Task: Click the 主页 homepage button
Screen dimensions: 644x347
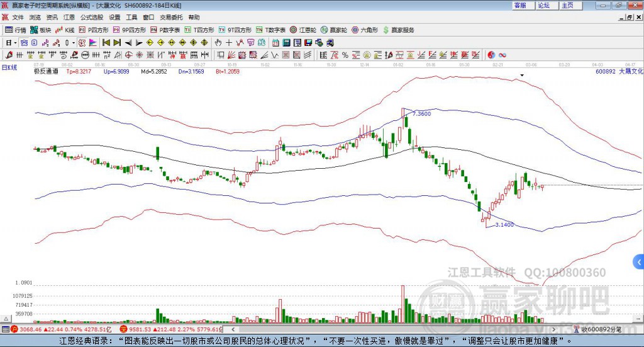Action: pos(570,5)
